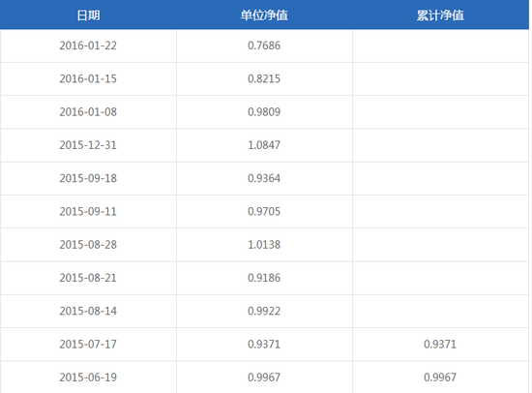This screenshot has width=532, height=393.
Task: Select date cell 2015-08-14
Action: point(88,311)
